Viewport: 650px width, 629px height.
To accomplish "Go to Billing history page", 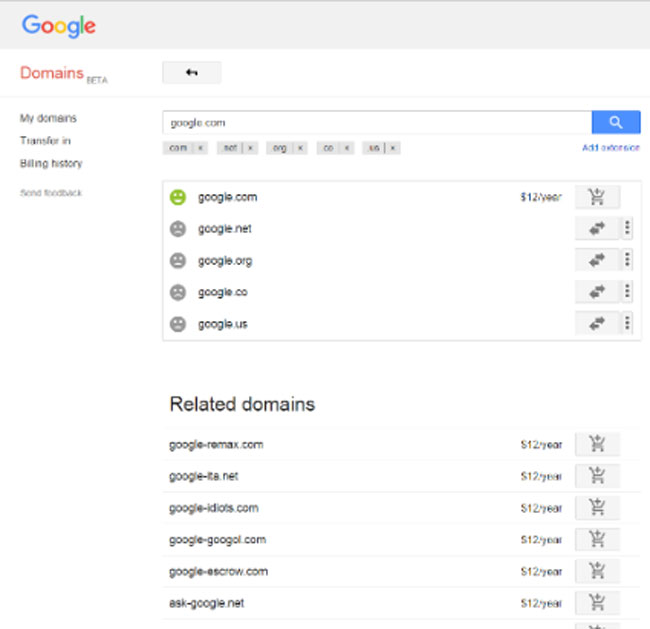I will click(51, 163).
